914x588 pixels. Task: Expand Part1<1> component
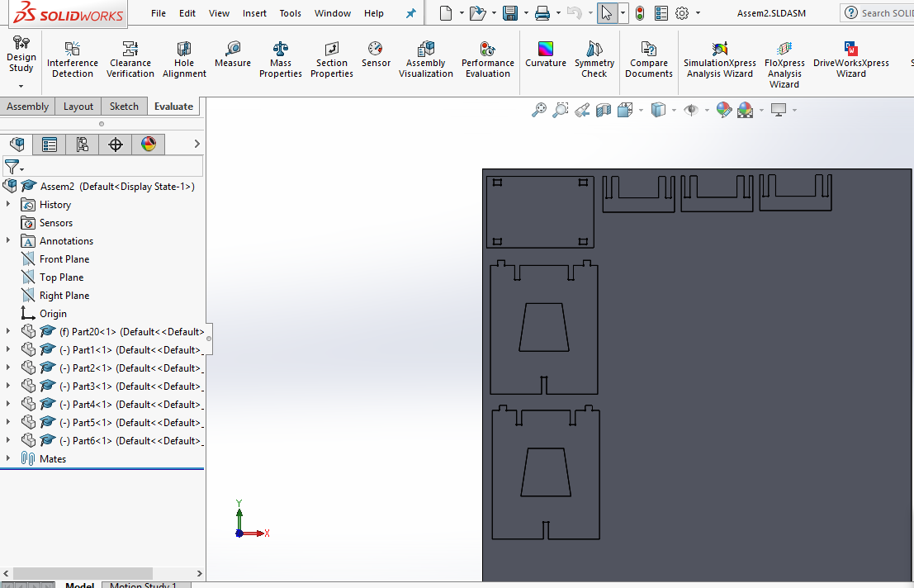(x=8, y=349)
